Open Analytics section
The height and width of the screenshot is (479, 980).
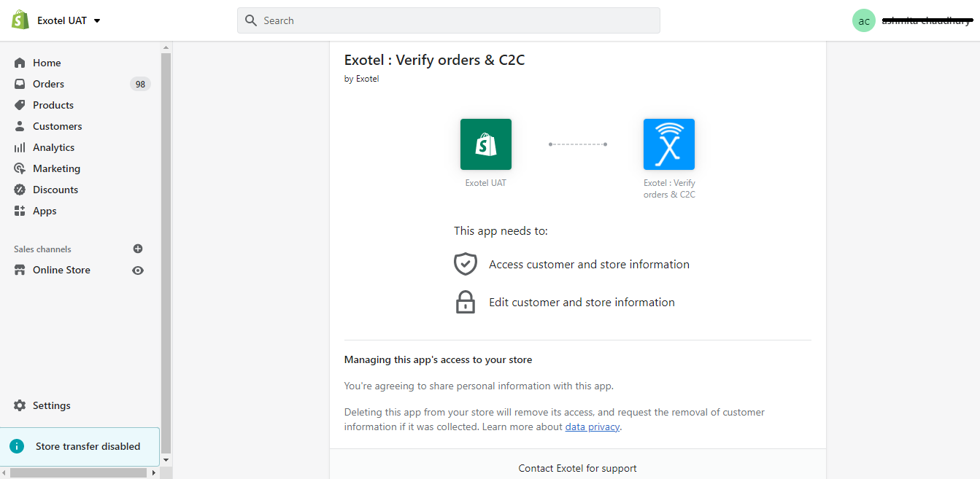tap(54, 147)
